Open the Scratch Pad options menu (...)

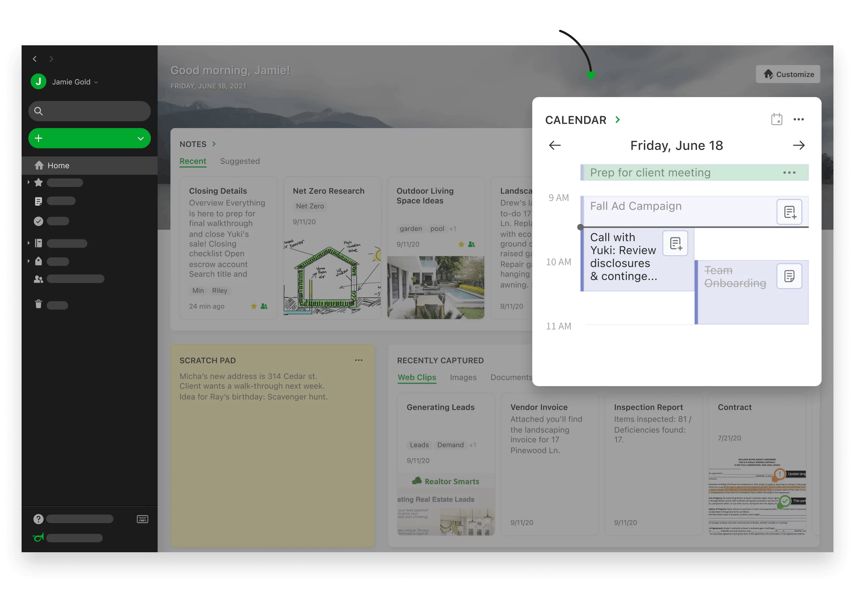click(358, 360)
